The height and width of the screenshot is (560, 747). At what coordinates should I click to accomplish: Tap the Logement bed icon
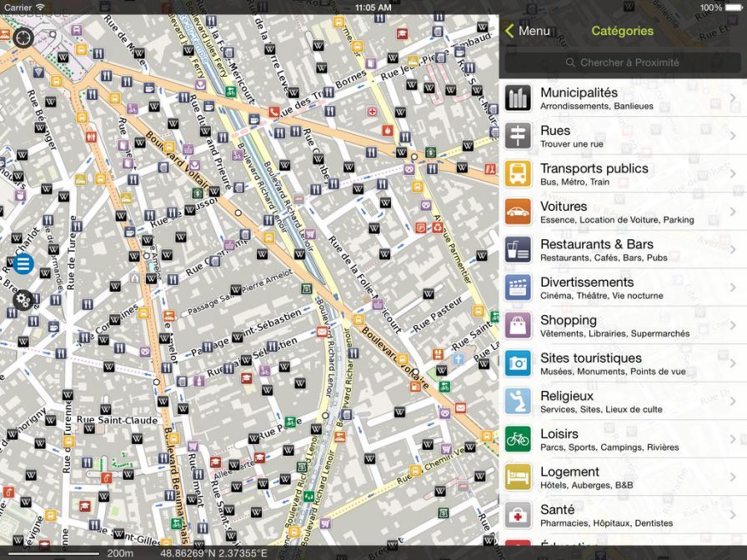519,476
